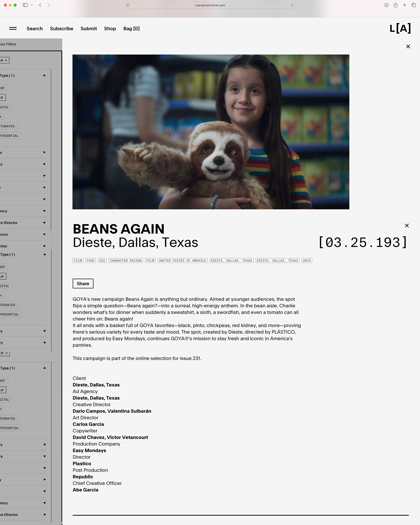Image resolution: width=420 pixels, height=525 pixels.
Task: Select the UNITED STATES OF AMERICA tag
Action: [x=182, y=261]
